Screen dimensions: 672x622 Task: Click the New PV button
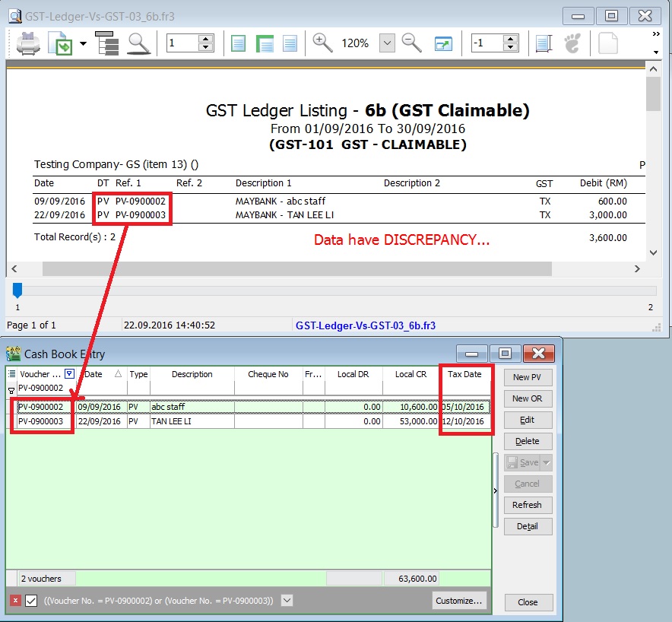point(528,377)
